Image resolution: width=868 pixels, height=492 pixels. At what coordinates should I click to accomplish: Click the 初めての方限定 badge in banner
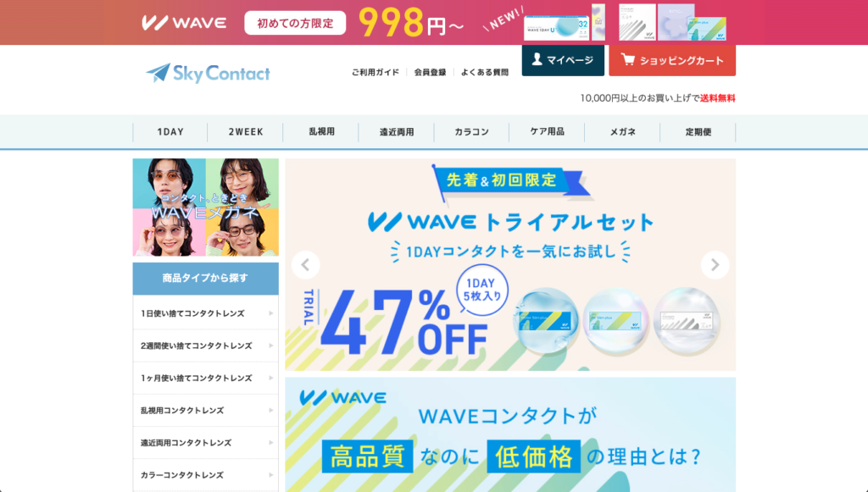pyautogui.click(x=295, y=23)
